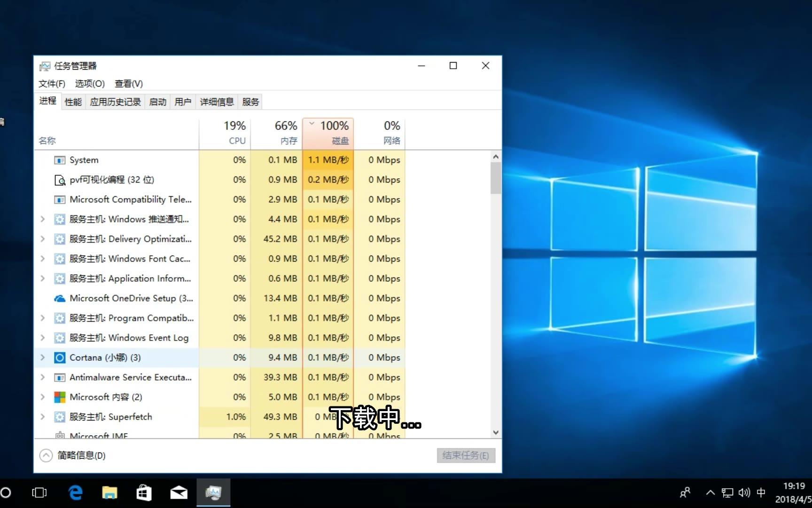Select the 45.2 MB memory cell
812x508 pixels.
276,239
